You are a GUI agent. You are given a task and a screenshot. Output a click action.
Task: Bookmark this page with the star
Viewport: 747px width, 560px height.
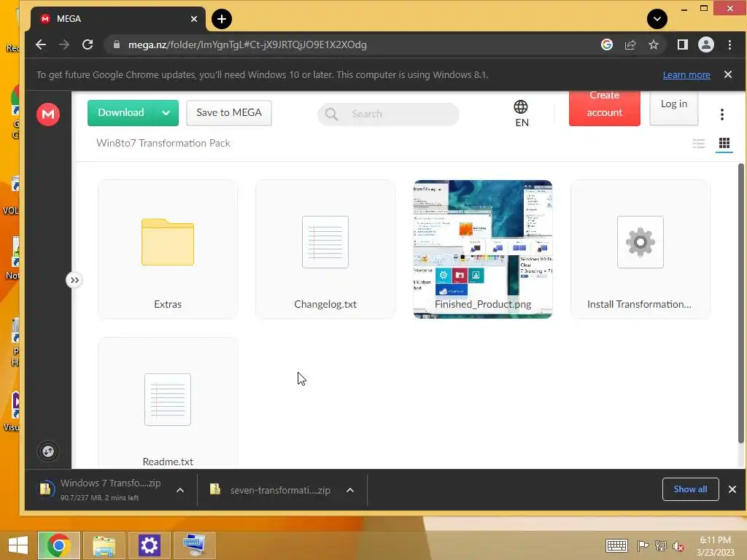654,44
